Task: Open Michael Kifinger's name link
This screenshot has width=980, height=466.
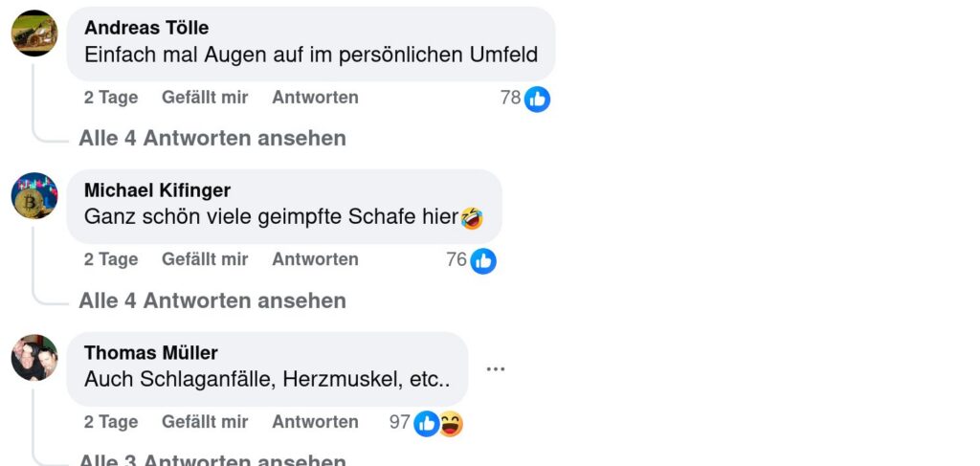Action: tap(157, 190)
